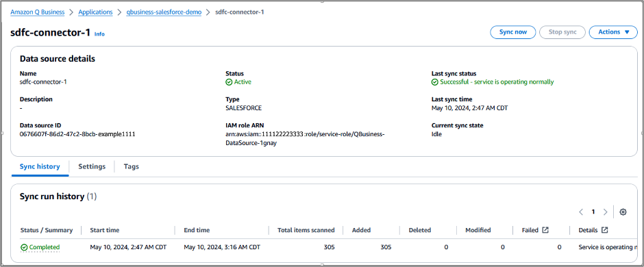The image size is (644, 267).
Task: Go to qbusiness-salesforce-demo breadcrumb
Action: 164,12
